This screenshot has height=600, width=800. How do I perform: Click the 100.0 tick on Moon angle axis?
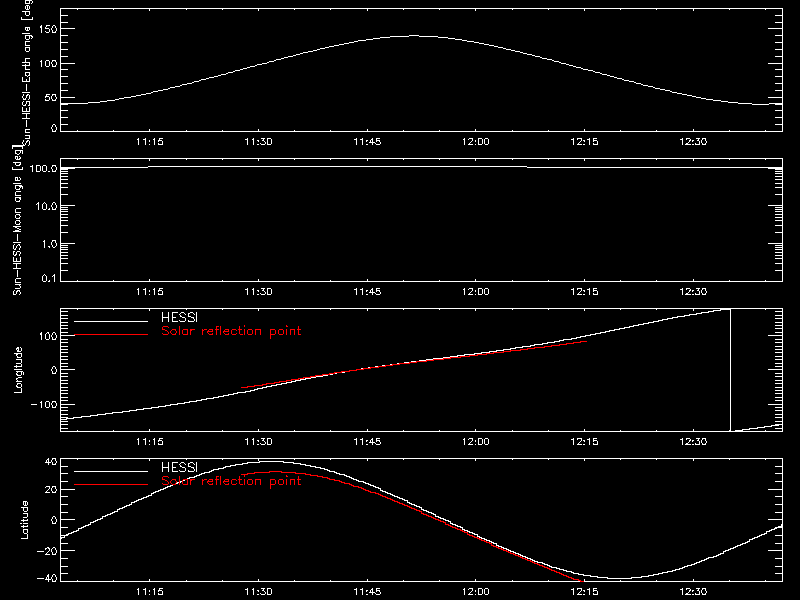(43, 169)
